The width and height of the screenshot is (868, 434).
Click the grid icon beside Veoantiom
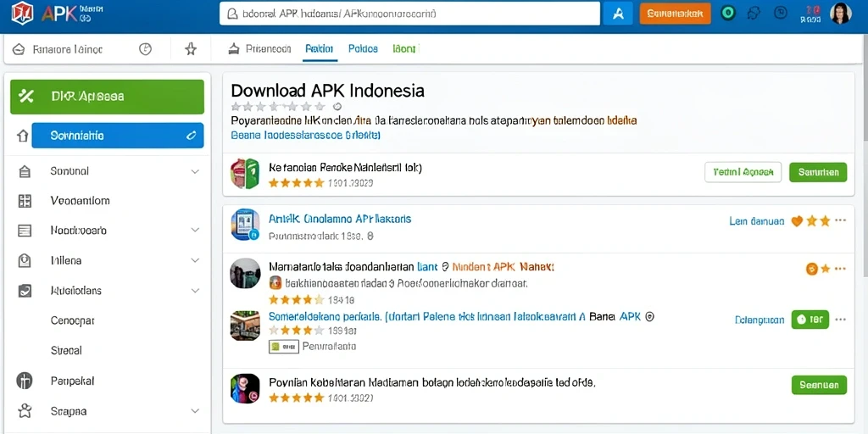(25, 201)
